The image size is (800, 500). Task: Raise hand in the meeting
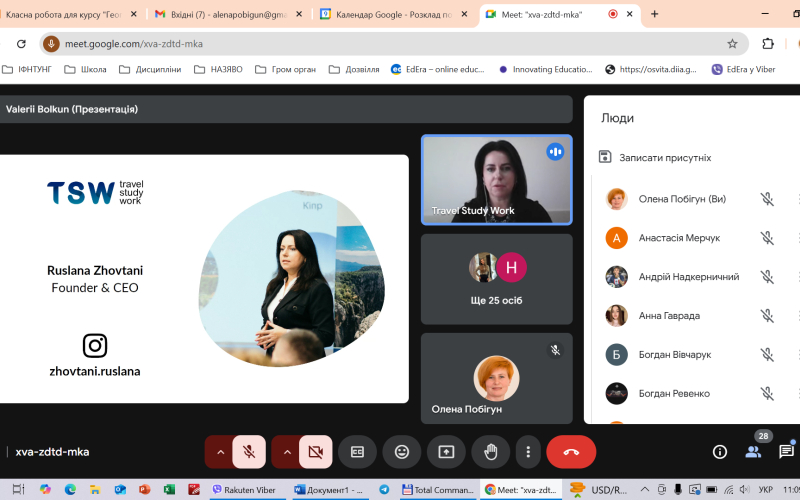tap(491, 452)
